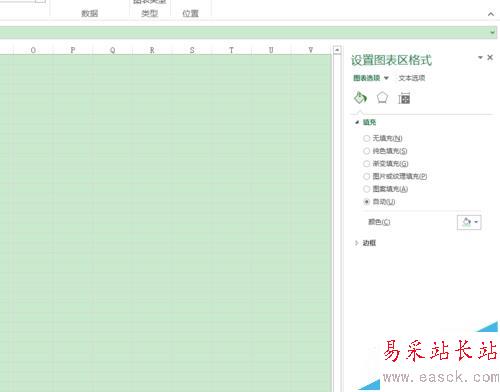Select column Q header
The image size is (500, 392).
112,50
